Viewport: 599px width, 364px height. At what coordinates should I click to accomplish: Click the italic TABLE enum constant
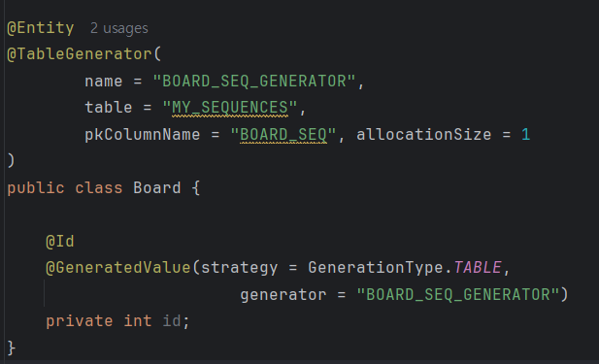point(478,268)
